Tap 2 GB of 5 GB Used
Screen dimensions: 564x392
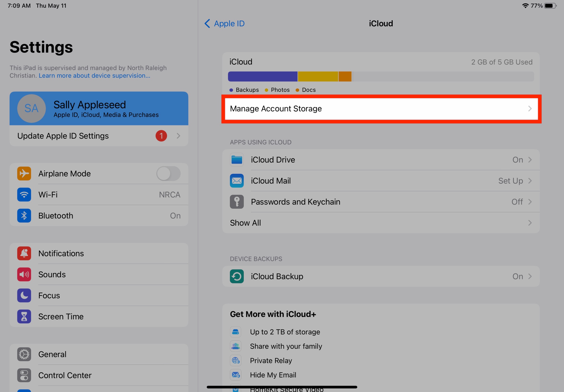point(502,62)
